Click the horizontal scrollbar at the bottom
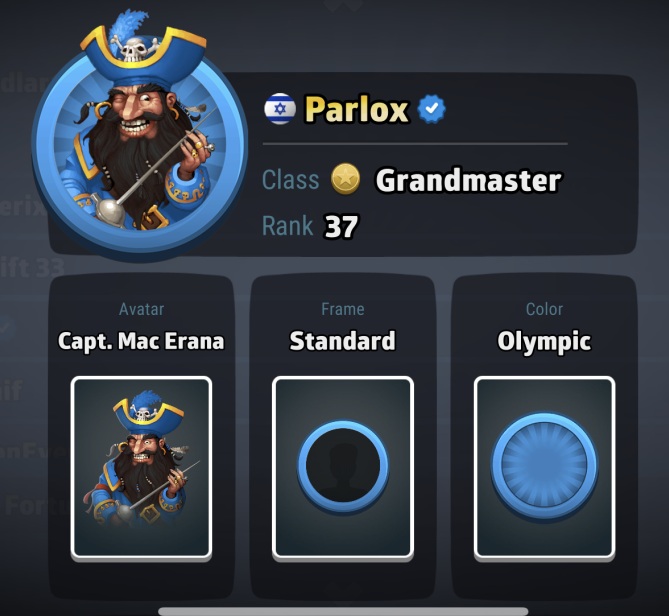Screen dimensions: 669x616 point(343,612)
